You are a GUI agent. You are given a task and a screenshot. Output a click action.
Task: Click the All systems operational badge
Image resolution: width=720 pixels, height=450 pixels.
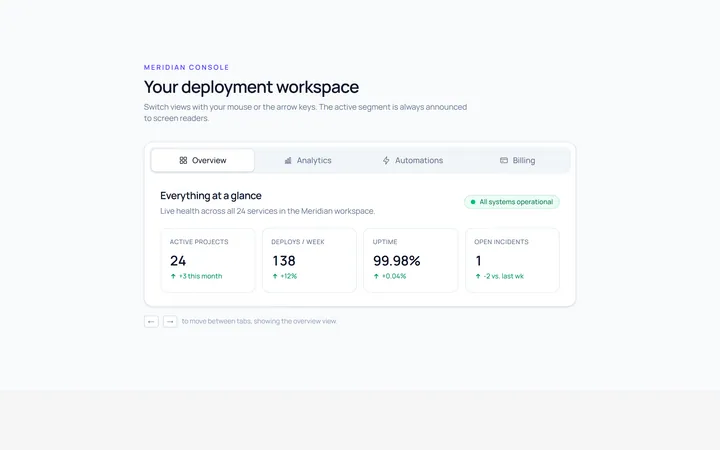coord(512,202)
